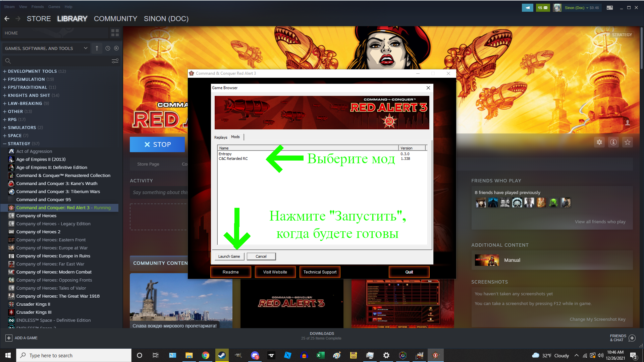This screenshot has height=362, width=644.
Task: Open the inbox with 15 notifications
Action: pos(543,8)
